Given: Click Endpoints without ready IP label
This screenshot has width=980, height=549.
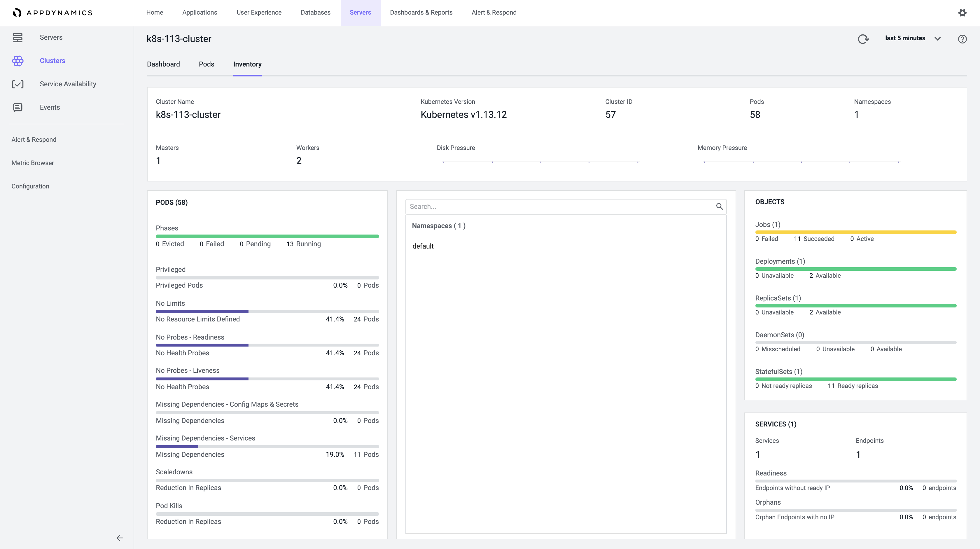Looking at the screenshot, I should coord(792,488).
